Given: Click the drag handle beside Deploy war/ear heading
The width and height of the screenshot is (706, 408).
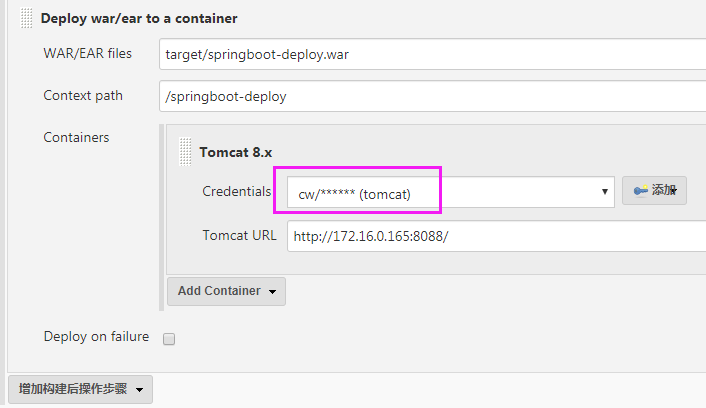Looking at the screenshot, I should (x=27, y=18).
